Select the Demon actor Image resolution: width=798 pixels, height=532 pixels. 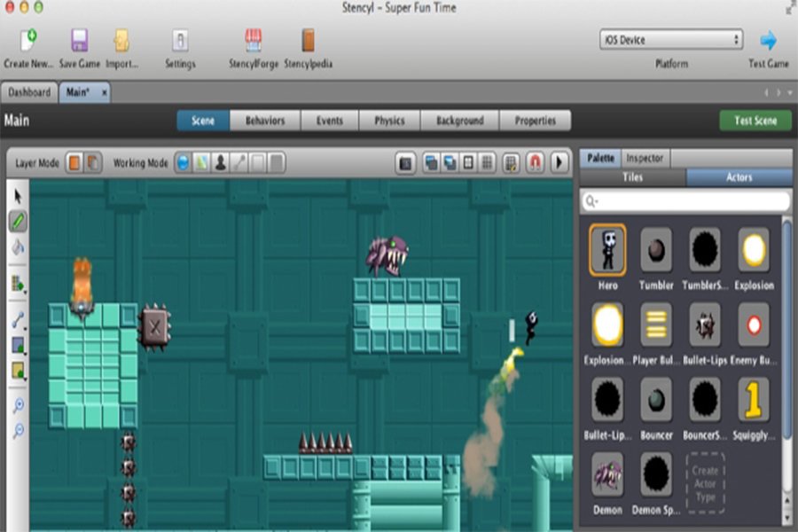(x=607, y=474)
